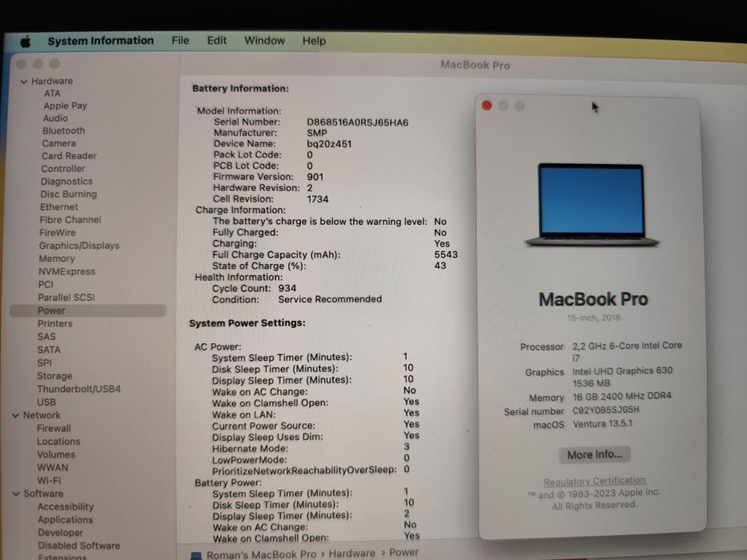Click Roman's MacBook Pro in path bar
This screenshot has height=560, width=747.
point(261,554)
